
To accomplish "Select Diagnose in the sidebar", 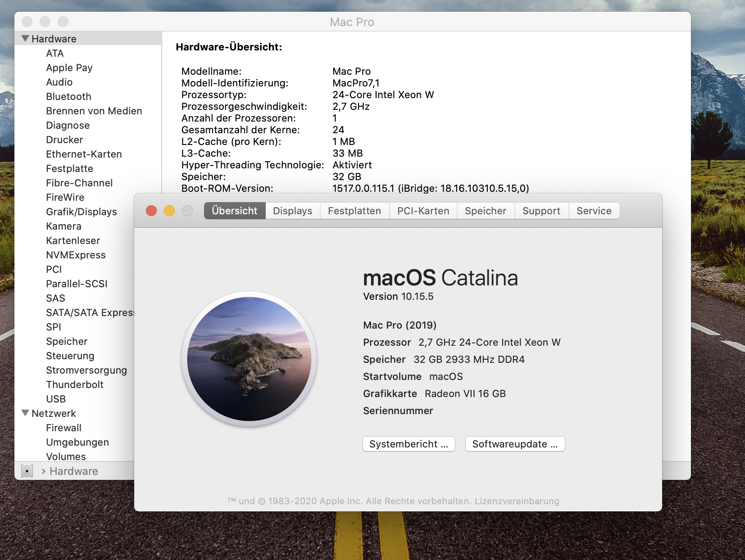I will pyautogui.click(x=68, y=125).
